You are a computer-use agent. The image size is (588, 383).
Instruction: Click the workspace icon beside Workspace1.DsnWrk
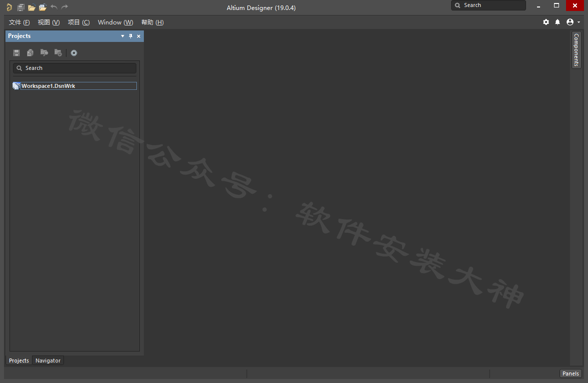16,86
